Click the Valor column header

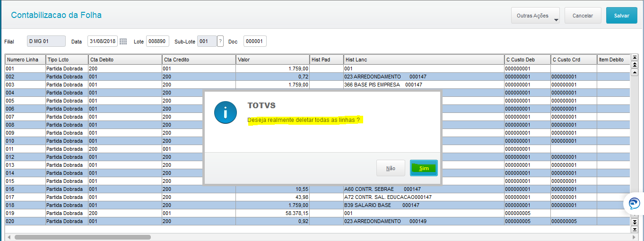click(x=273, y=60)
